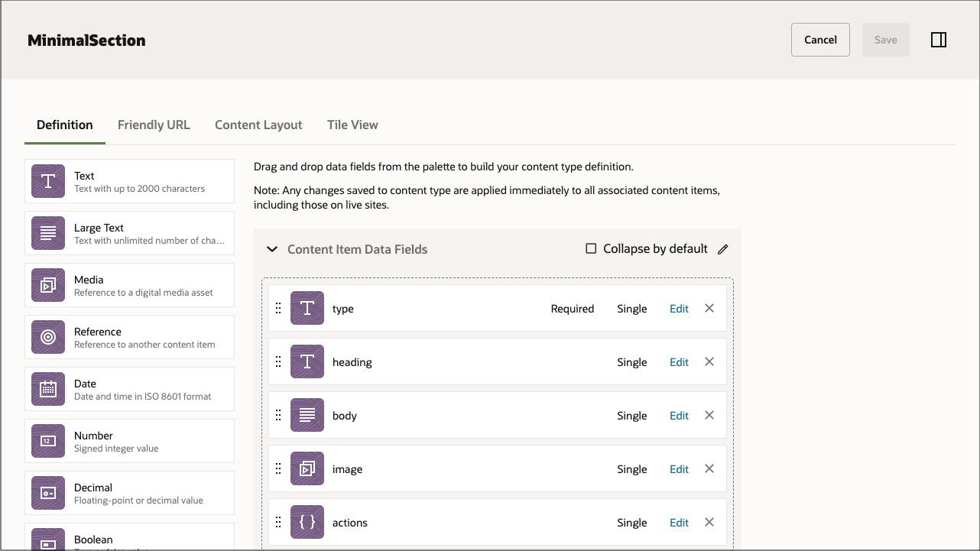This screenshot has width=980, height=551.
Task: Switch to the Friendly URL tab
Action: [154, 125]
